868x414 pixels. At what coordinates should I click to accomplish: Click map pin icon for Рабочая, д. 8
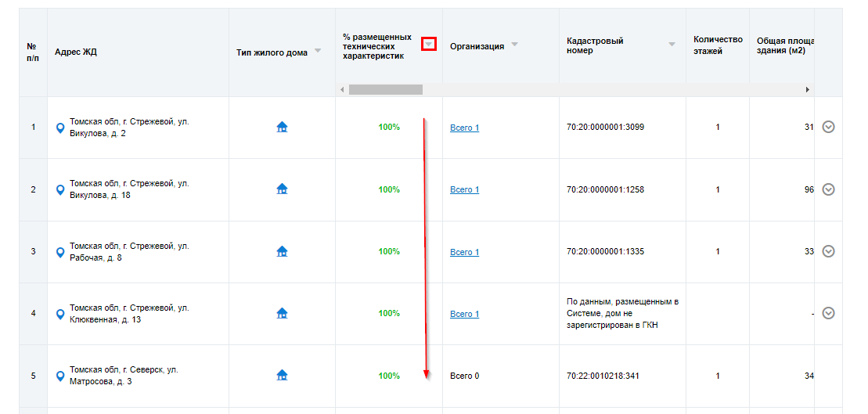(x=60, y=252)
